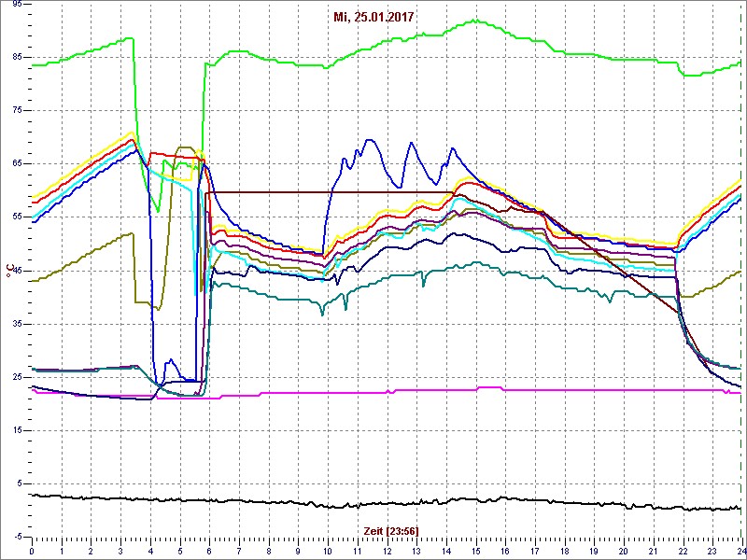Click hour 5 on the time axis

[179, 549]
